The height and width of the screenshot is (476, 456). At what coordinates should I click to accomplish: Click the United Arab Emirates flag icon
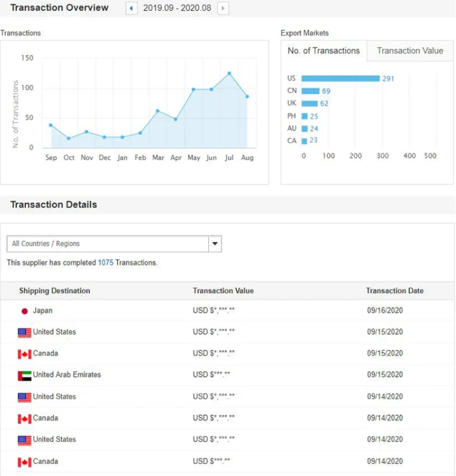[x=24, y=375]
